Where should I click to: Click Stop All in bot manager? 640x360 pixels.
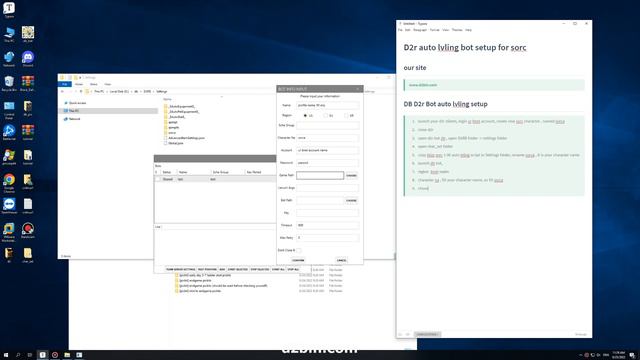[293, 270]
